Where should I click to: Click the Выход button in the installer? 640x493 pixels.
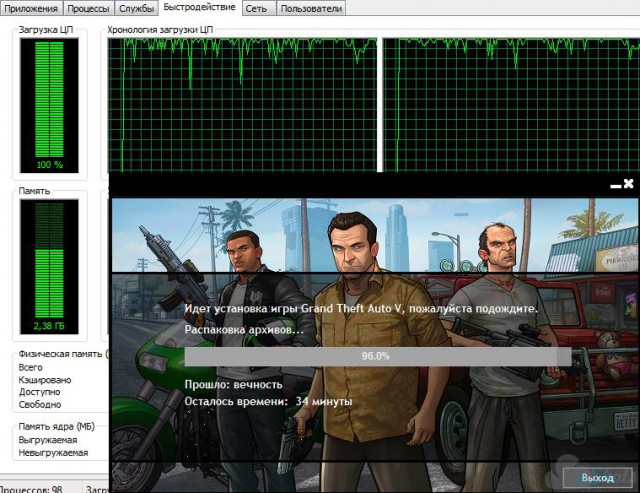click(x=598, y=478)
